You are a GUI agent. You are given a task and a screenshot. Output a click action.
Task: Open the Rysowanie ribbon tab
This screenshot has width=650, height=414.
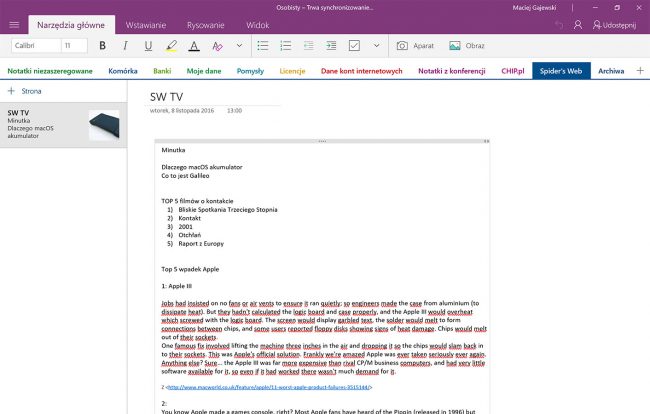[x=206, y=25]
